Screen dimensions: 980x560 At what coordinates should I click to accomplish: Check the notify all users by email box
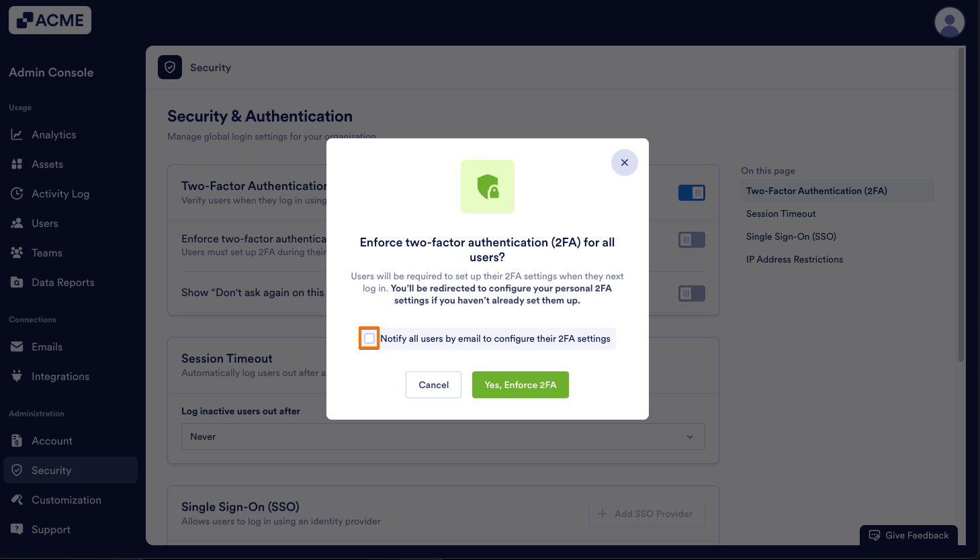369,338
